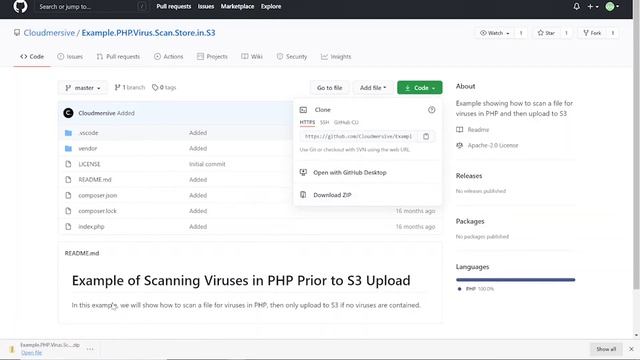Choose Download ZIP
This screenshot has width=640, height=360.
coord(332,195)
